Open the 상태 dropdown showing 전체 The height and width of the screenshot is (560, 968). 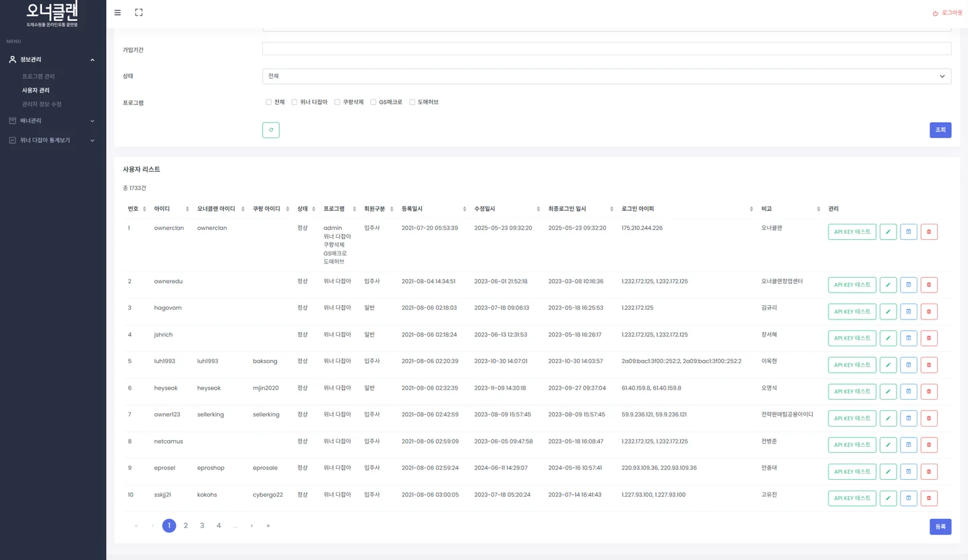606,76
